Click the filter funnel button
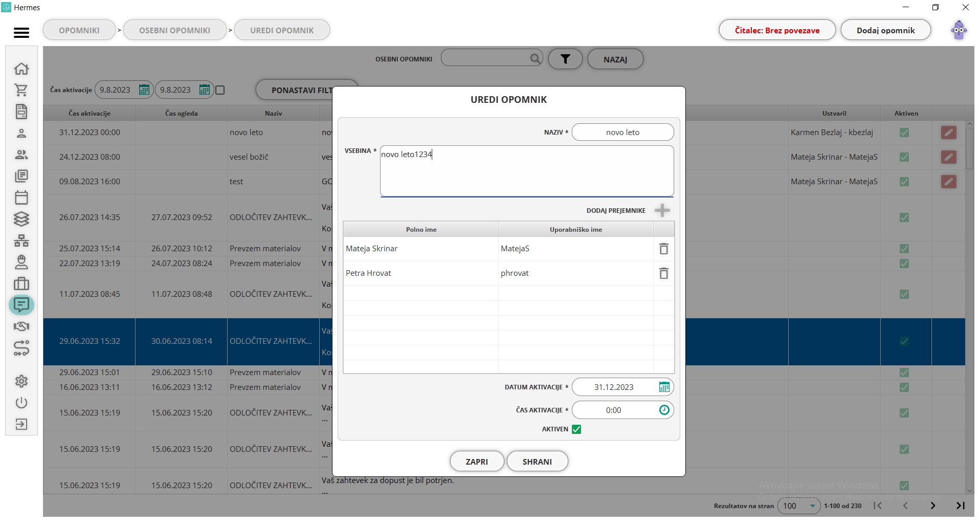980x525 pixels. [x=565, y=59]
